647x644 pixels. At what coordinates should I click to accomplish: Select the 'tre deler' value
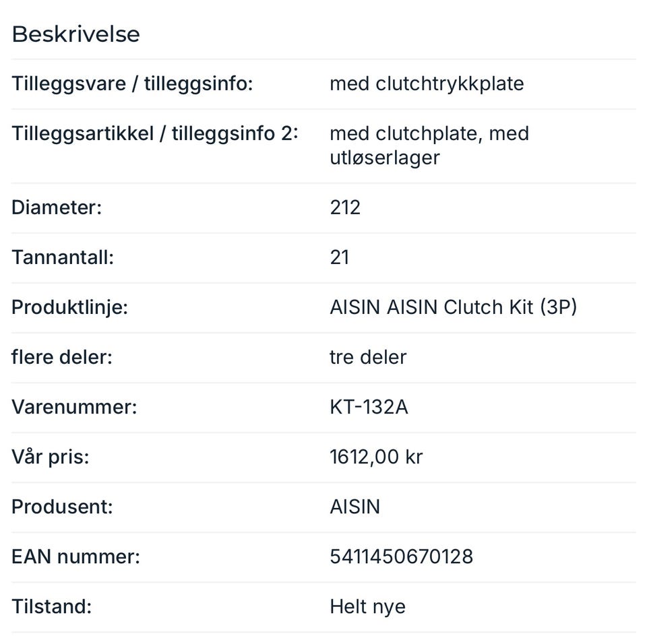368,357
